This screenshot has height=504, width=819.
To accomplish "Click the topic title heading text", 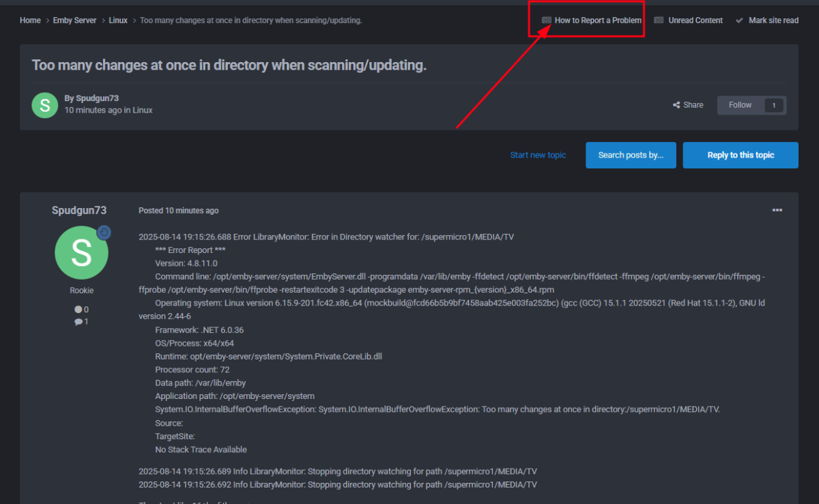I will 229,65.
